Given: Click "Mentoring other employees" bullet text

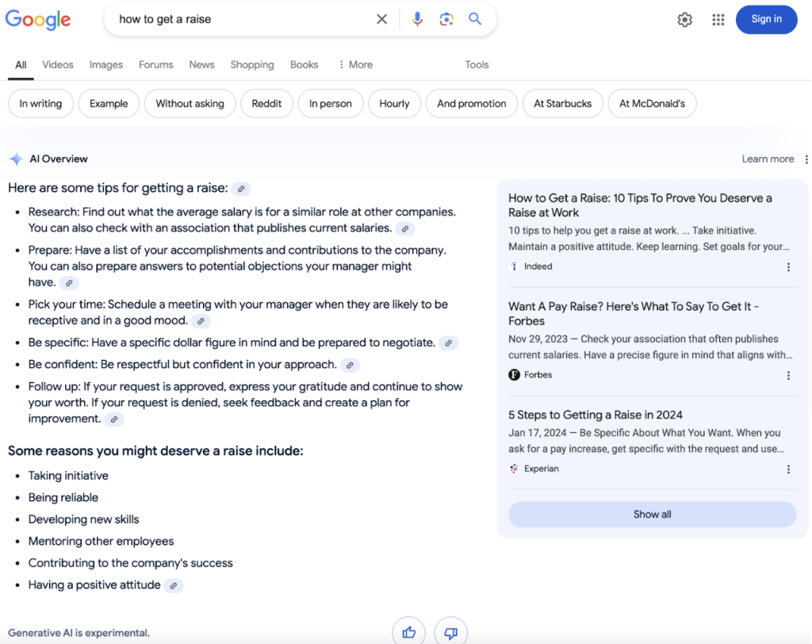Looking at the screenshot, I should click(x=101, y=541).
